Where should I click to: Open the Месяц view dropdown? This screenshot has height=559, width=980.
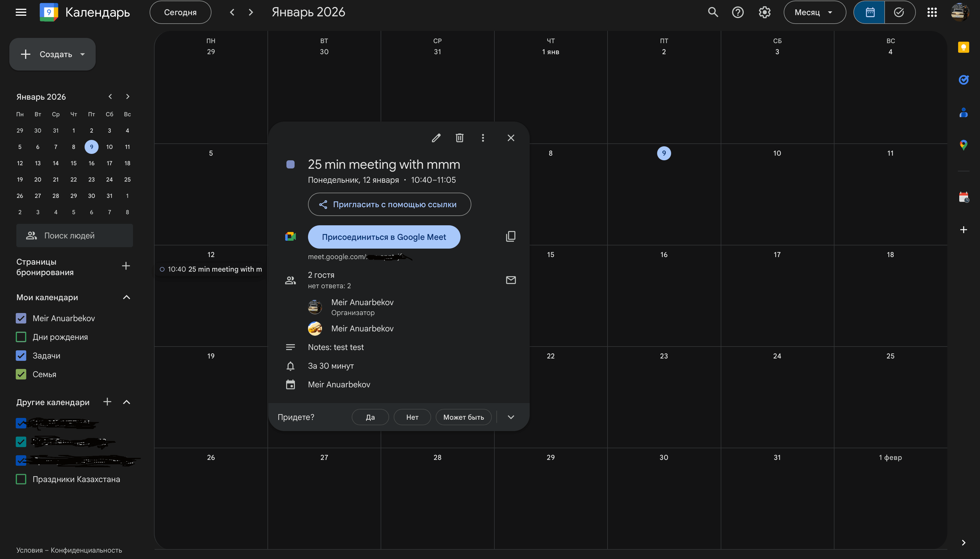(814, 12)
